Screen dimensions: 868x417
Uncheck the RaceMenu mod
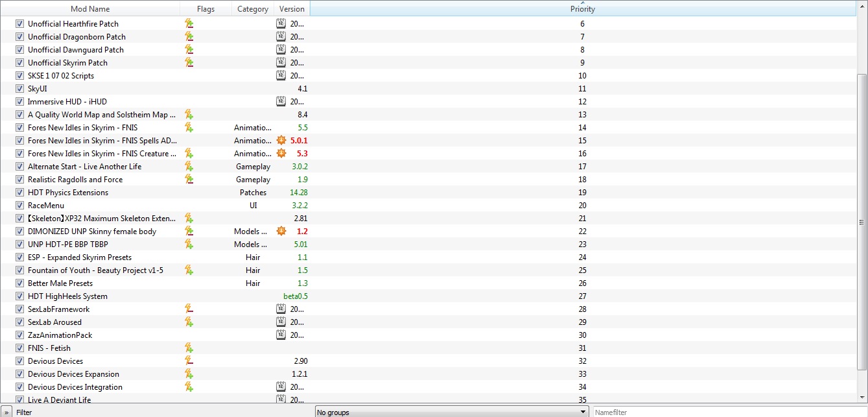19,205
